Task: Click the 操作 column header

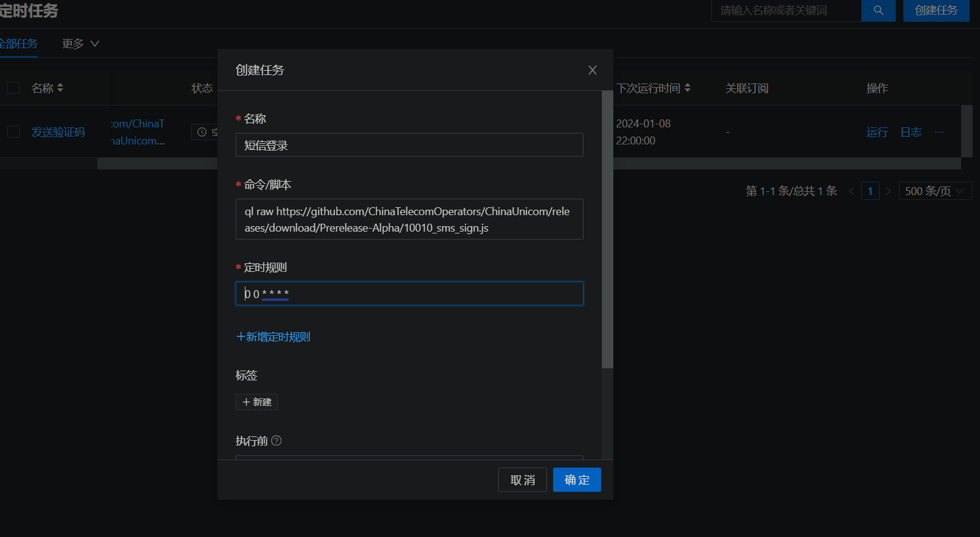Action: pyautogui.click(x=877, y=88)
